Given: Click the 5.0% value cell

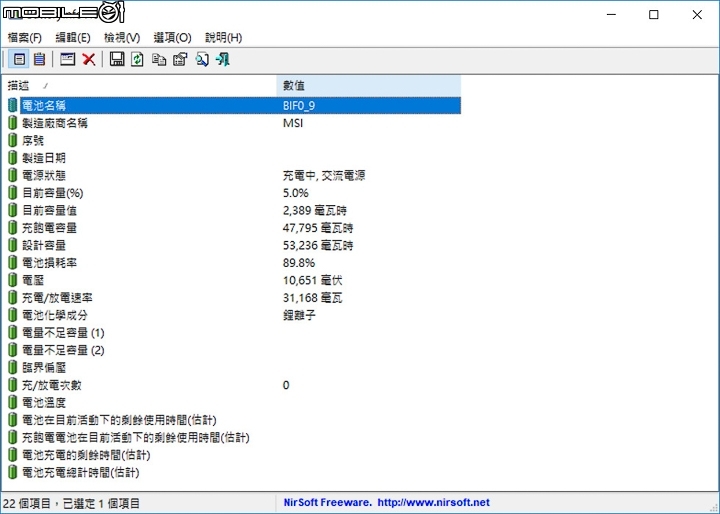Looking at the screenshot, I should 296,193.
